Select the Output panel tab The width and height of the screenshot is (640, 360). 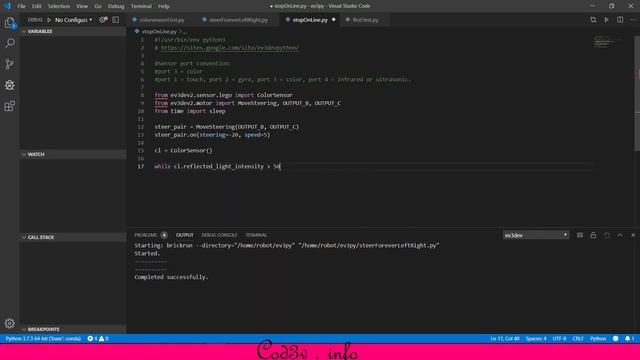[x=184, y=235]
